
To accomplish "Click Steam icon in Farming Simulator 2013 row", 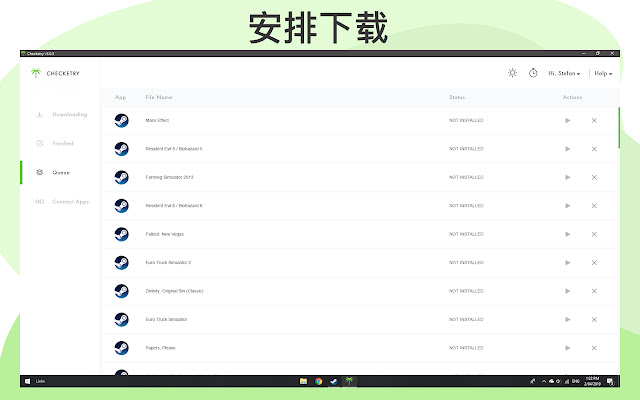I will (x=122, y=177).
